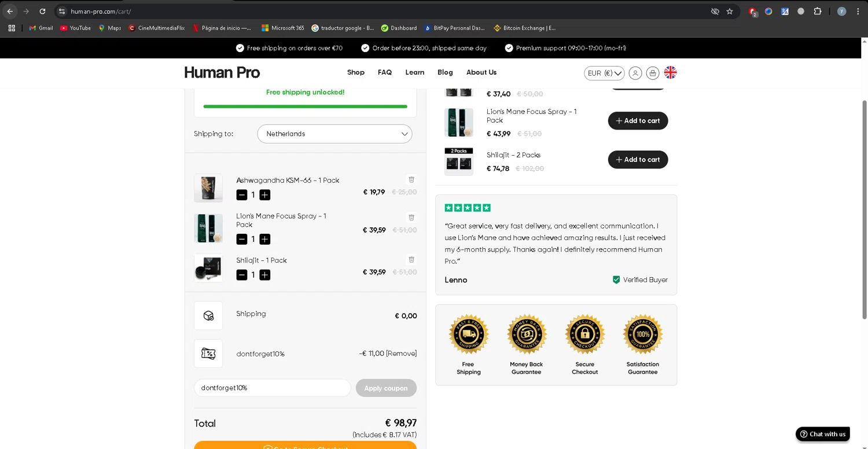
Task: Click the shipping box icon
Action: [208, 315]
